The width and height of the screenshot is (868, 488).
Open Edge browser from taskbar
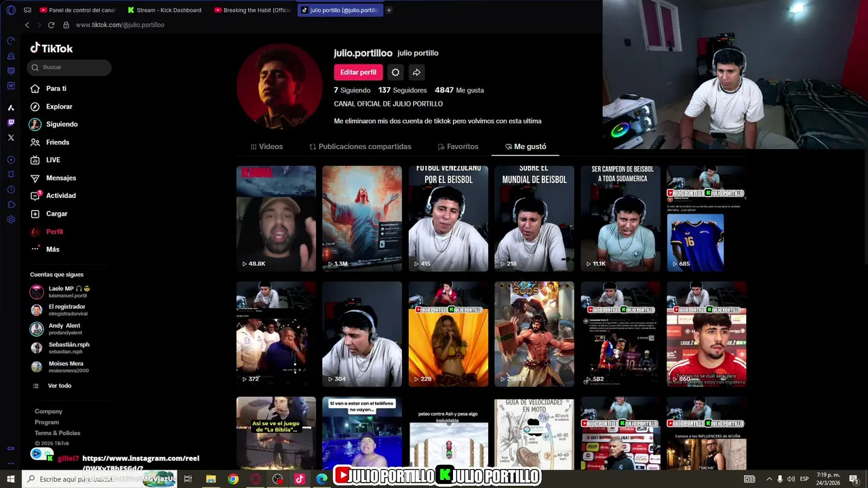pos(321,479)
